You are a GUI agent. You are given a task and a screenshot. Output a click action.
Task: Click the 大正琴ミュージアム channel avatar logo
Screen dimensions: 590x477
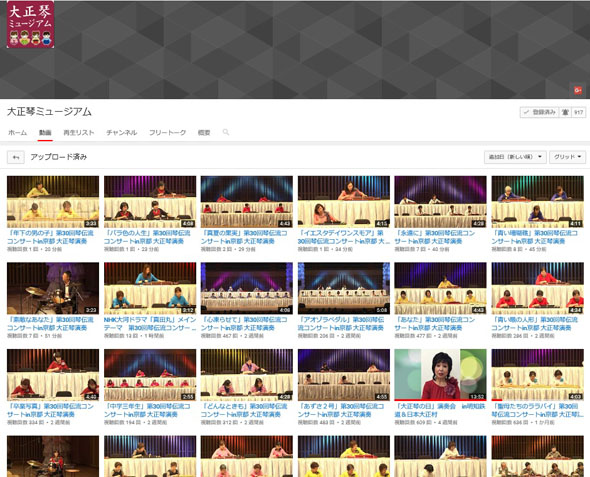(30, 24)
